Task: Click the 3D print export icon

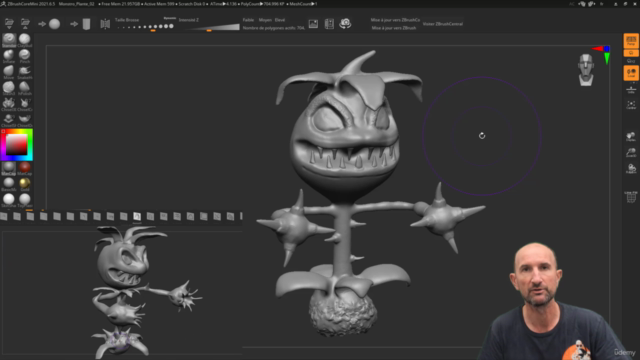Action: [x=329, y=24]
